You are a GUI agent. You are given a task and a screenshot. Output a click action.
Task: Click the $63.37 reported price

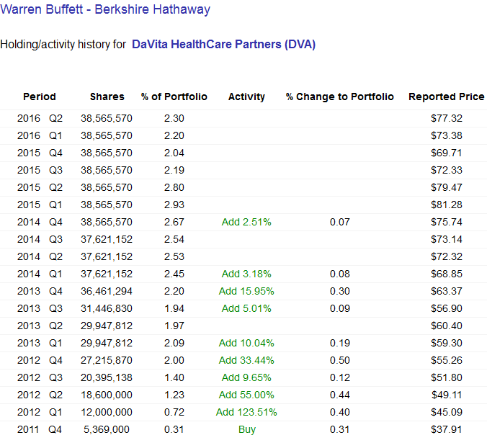447,292
